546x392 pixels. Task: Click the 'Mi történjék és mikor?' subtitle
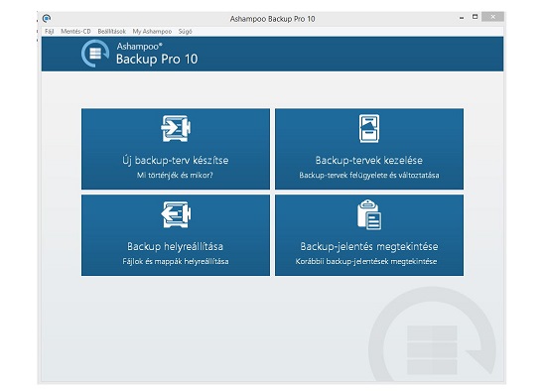[x=175, y=175]
